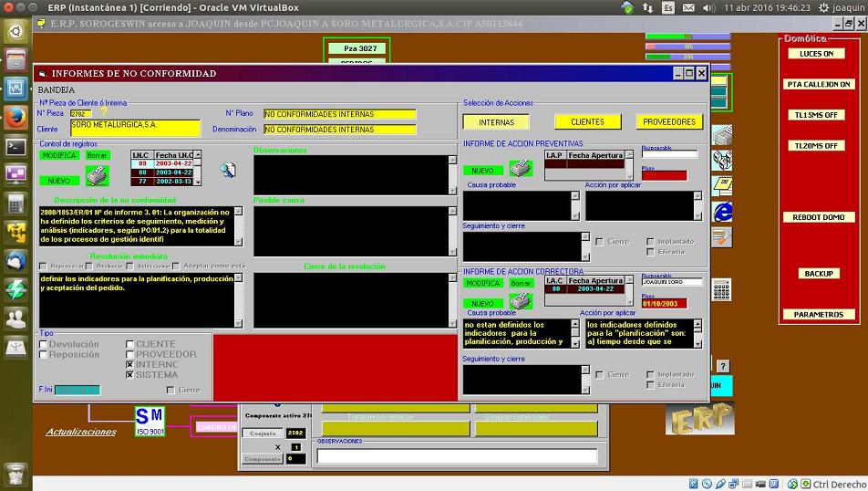Click Borrar in Control de registros
The width and height of the screenshot is (868, 491).
98,155
